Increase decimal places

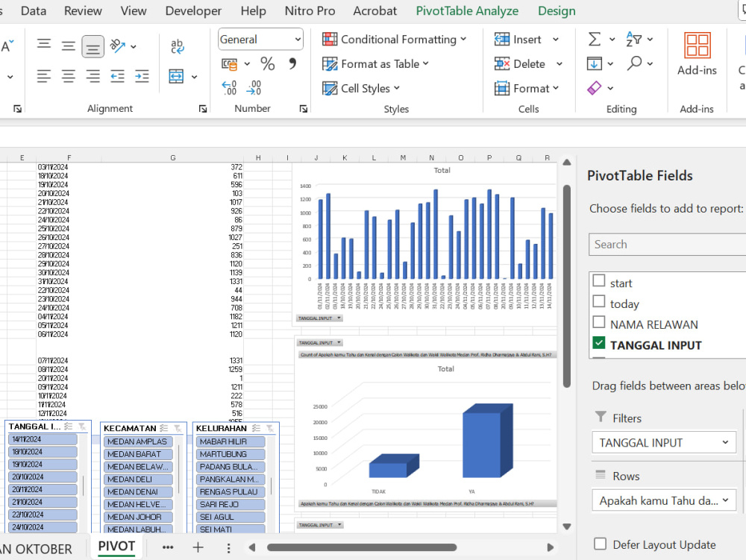point(229,87)
